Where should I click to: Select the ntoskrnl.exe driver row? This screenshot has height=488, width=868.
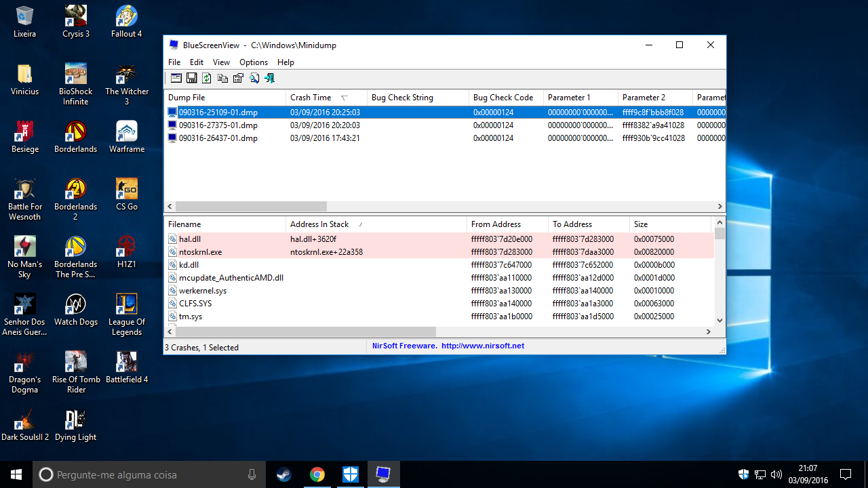(x=439, y=252)
